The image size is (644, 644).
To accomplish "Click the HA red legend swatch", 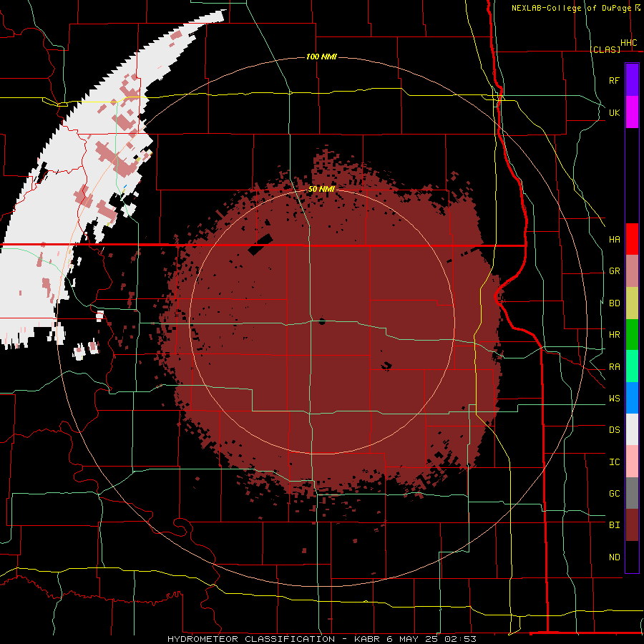I will click(632, 239).
